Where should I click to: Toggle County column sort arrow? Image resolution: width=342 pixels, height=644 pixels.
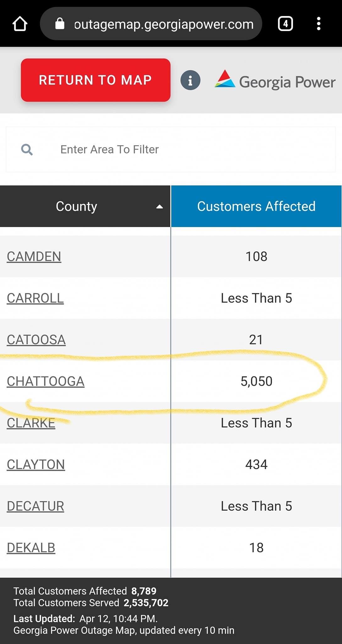tap(160, 207)
